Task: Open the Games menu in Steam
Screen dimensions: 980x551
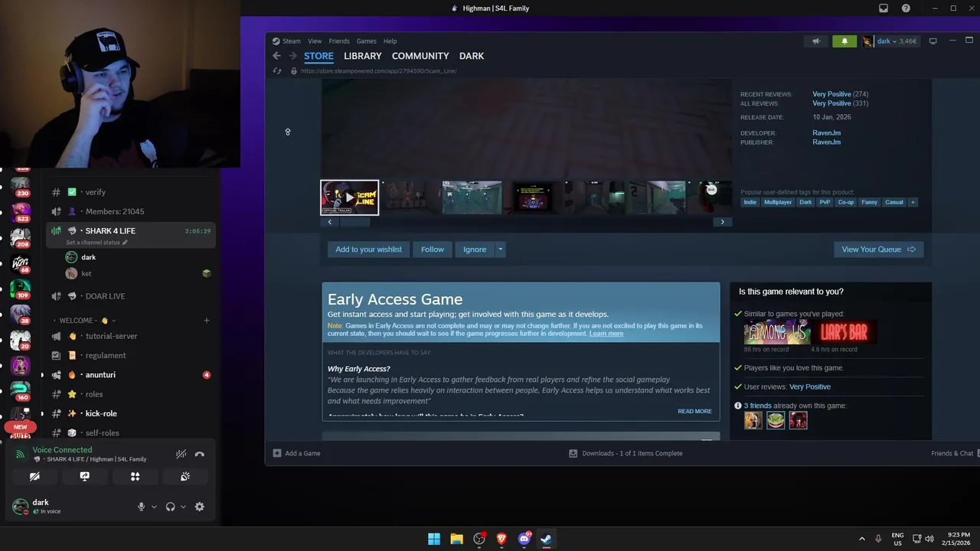Action: pyautogui.click(x=366, y=41)
